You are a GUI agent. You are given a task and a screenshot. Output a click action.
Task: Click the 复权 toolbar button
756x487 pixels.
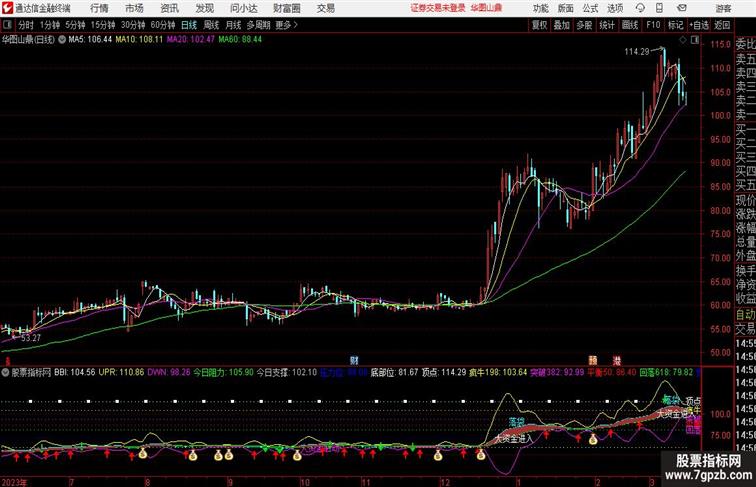click(x=540, y=25)
